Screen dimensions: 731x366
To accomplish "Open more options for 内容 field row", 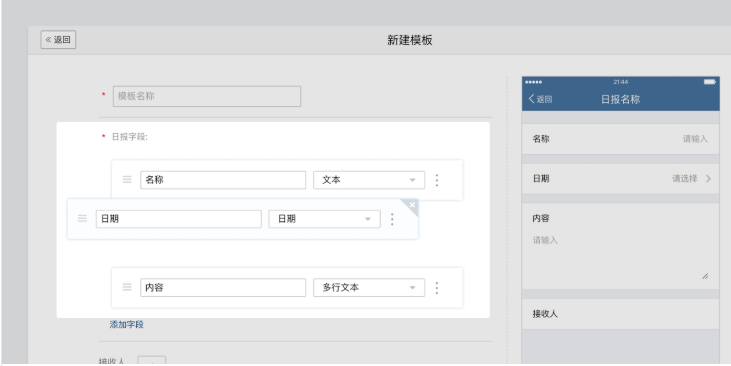I will 437,288.
